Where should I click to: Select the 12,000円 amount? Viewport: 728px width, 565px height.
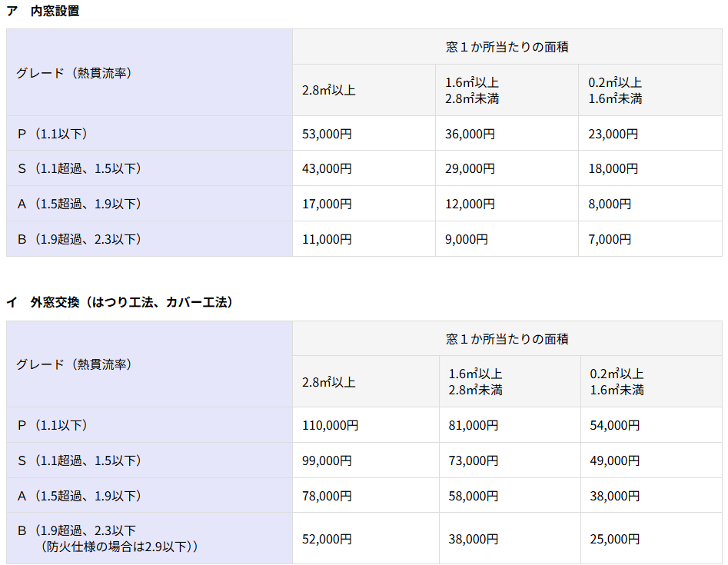click(470, 204)
